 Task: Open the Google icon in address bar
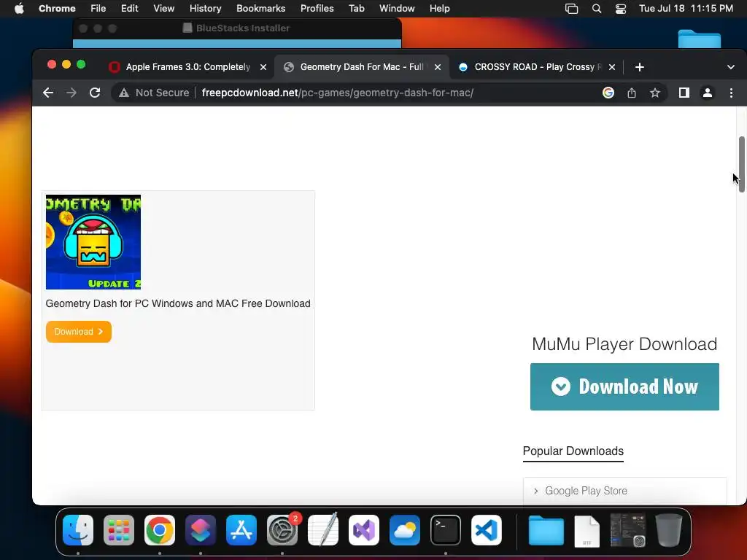tap(608, 93)
